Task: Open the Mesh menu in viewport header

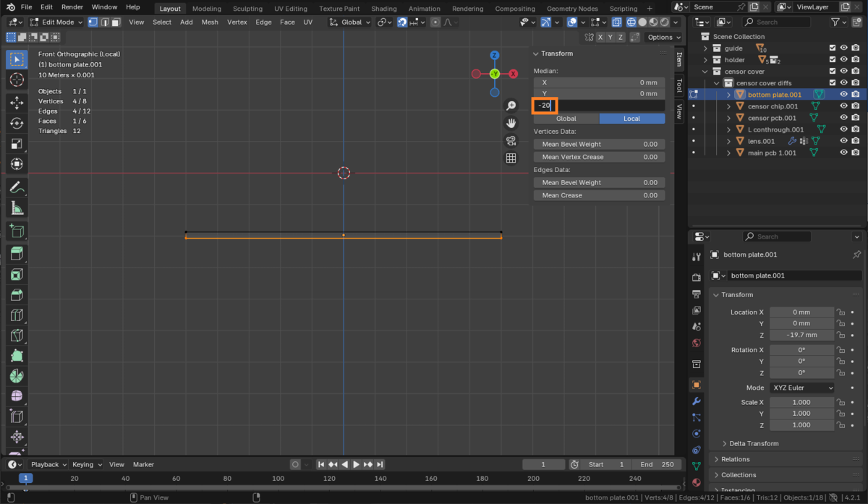Action: [210, 22]
